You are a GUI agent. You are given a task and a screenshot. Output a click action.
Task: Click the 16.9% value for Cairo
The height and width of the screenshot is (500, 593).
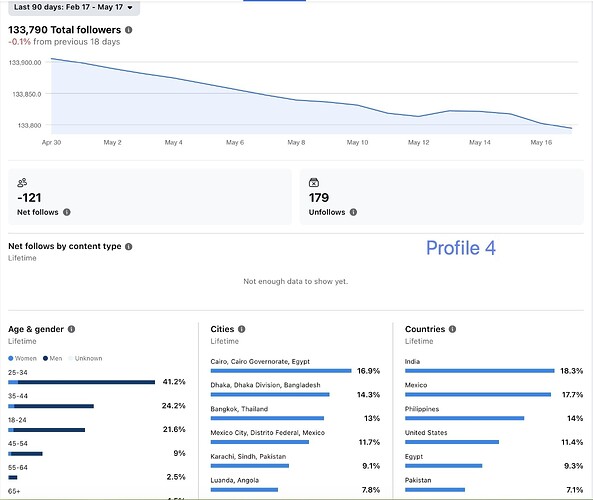coord(368,371)
